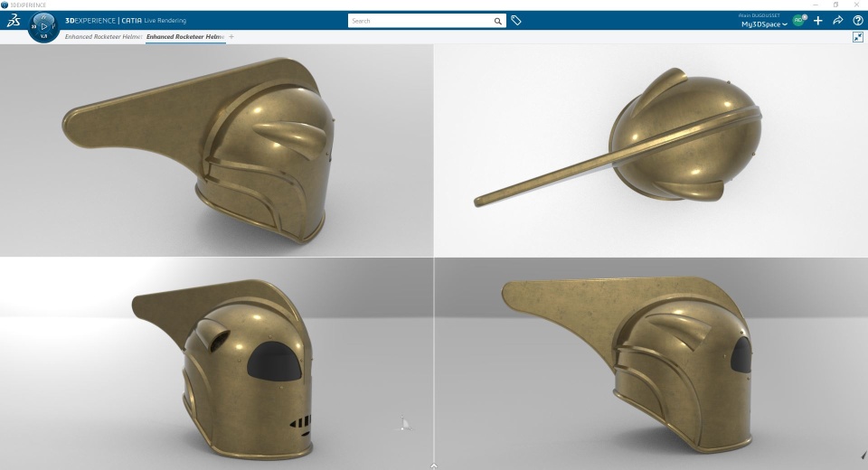868x470 pixels.
Task: Restore down the application window
Action: click(x=835, y=5)
